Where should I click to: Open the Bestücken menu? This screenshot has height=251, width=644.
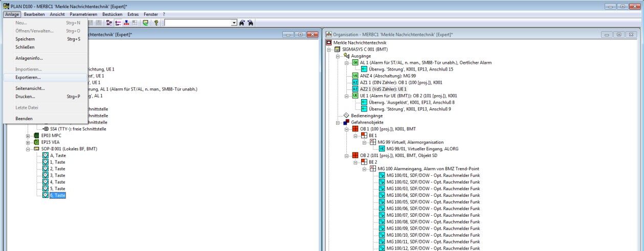coord(113,14)
